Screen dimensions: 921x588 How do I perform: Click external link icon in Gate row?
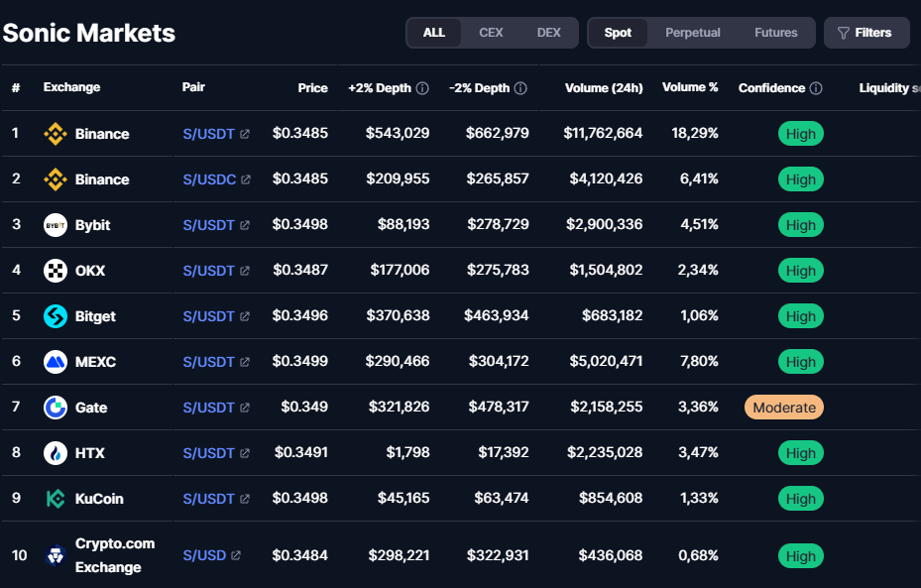245,408
